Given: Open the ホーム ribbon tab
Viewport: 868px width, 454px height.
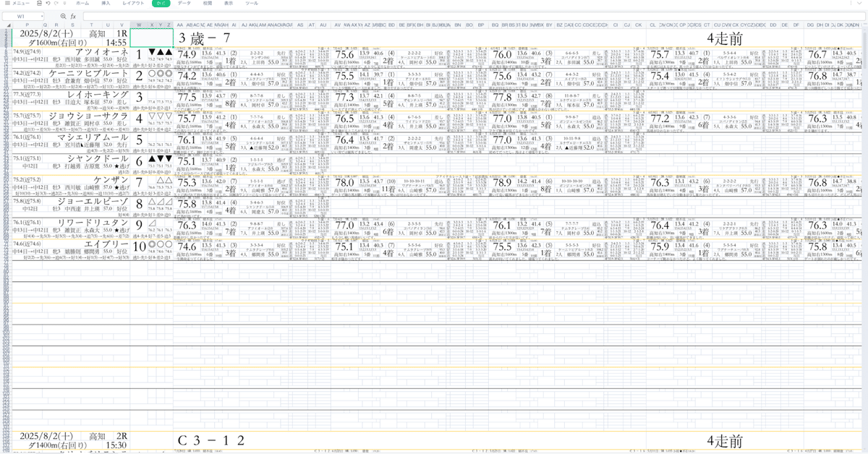Looking at the screenshot, I should pos(82,4).
